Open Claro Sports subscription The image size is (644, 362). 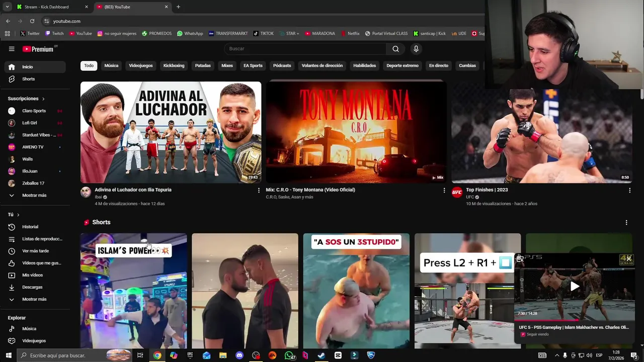click(x=35, y=111)
